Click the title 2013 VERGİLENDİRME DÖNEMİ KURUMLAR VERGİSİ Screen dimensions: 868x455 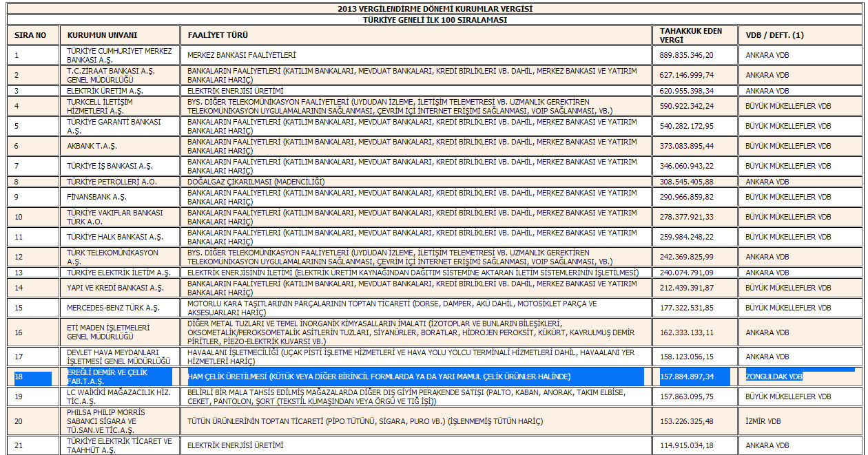(x=435, y=9)
